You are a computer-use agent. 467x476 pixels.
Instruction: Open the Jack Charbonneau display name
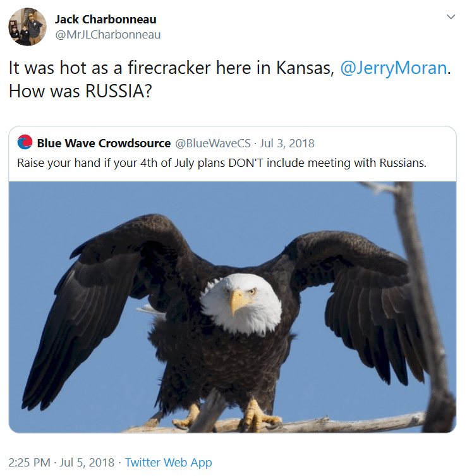(x=106, y=20)
